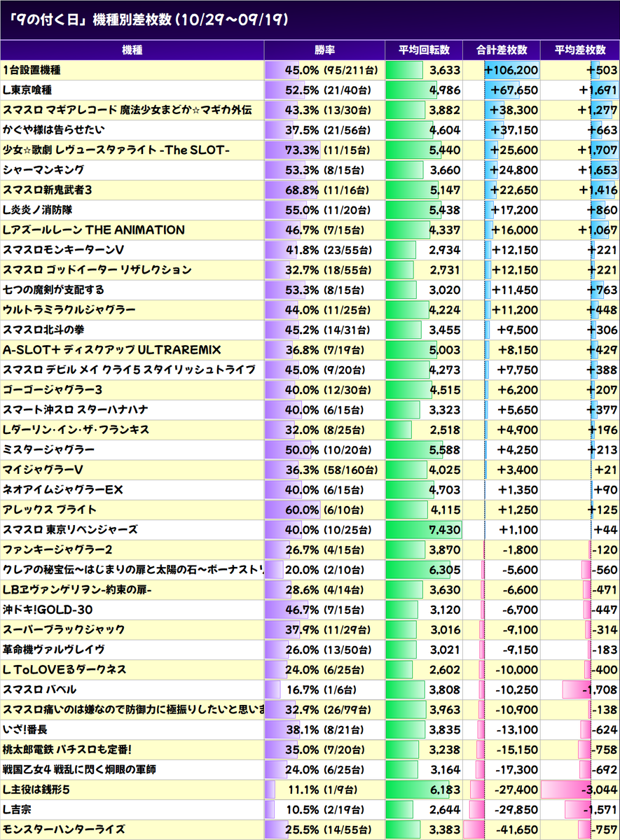Select average difference -3,044 cell
Viewport: 620px width, 840px height.
(580, 789)
